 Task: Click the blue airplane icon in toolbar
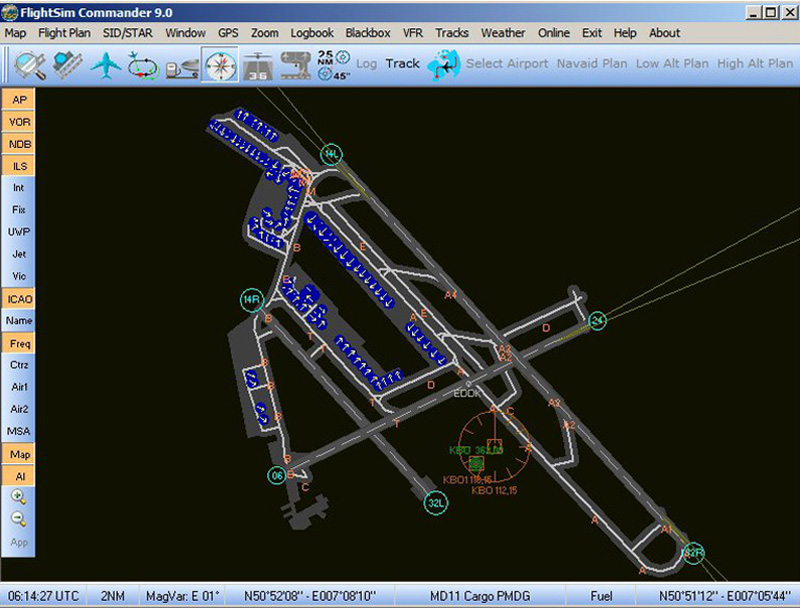(106, 65)
